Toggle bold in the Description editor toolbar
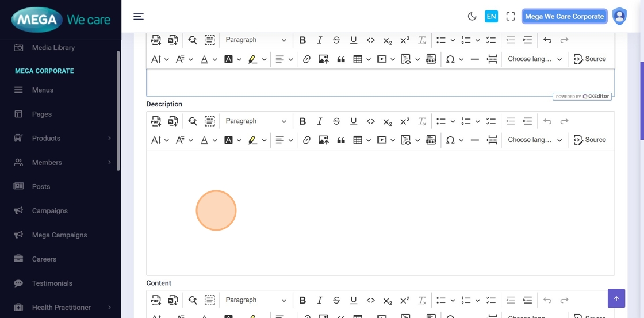 [302, 121]
